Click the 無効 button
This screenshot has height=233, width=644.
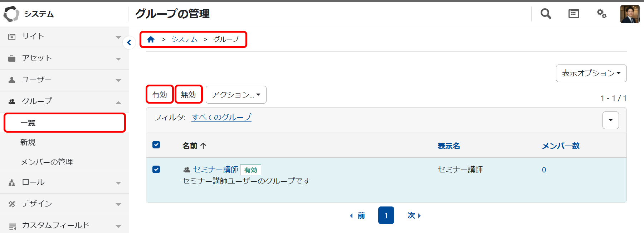(189, 94)
